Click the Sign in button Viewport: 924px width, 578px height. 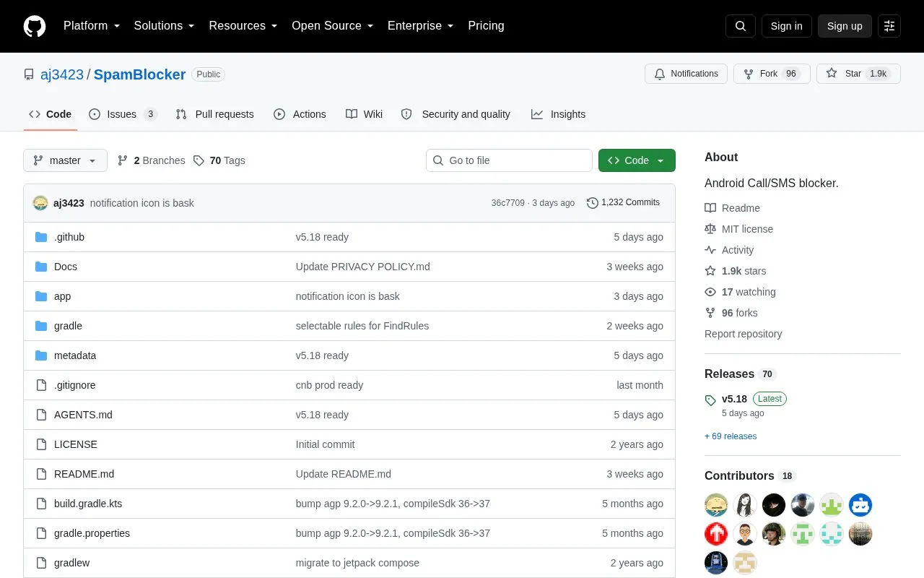(x=786, y=26)
